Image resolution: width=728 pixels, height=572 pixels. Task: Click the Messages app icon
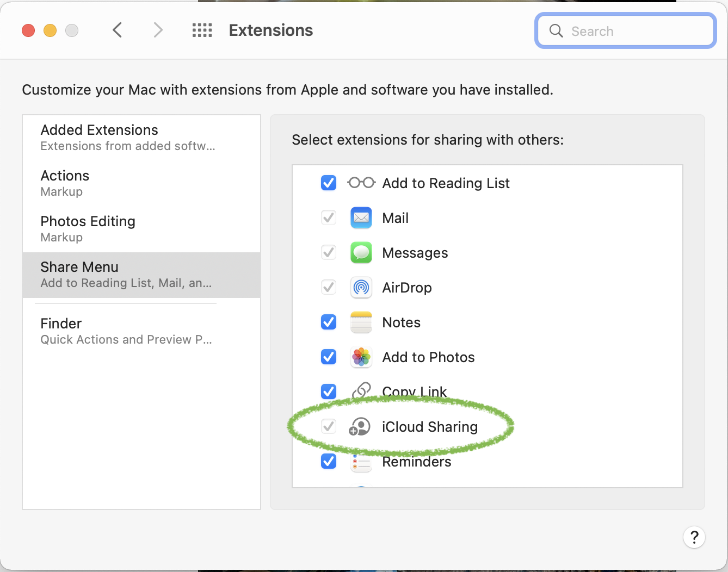tap(361, 253)
